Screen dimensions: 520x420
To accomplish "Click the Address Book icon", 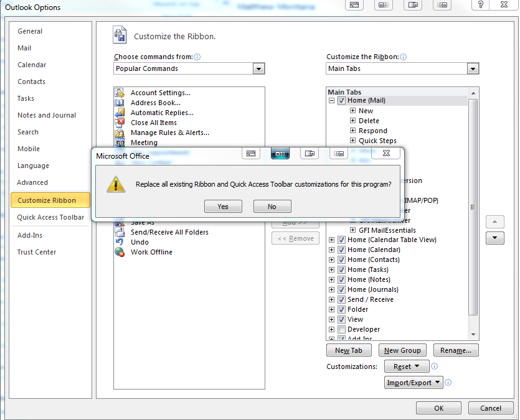I will pyautogui.click(x=120, y=103).
